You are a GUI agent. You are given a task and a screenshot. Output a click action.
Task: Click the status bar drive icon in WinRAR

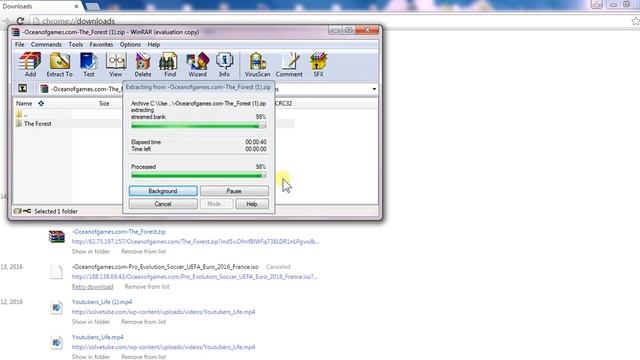[17, 211]
